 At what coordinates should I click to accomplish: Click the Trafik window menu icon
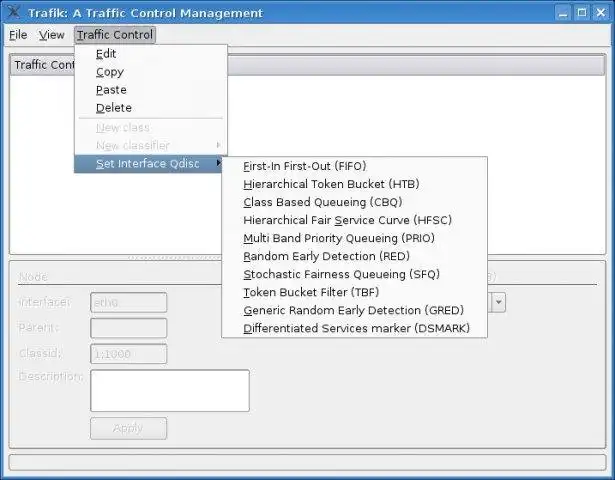tap(13, 12)
